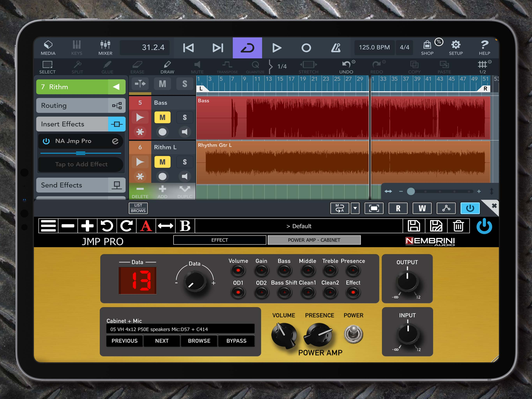This screenshot has height=399, width=532.
Task: Expand the Routing section
Action: [x=81, y=105]
